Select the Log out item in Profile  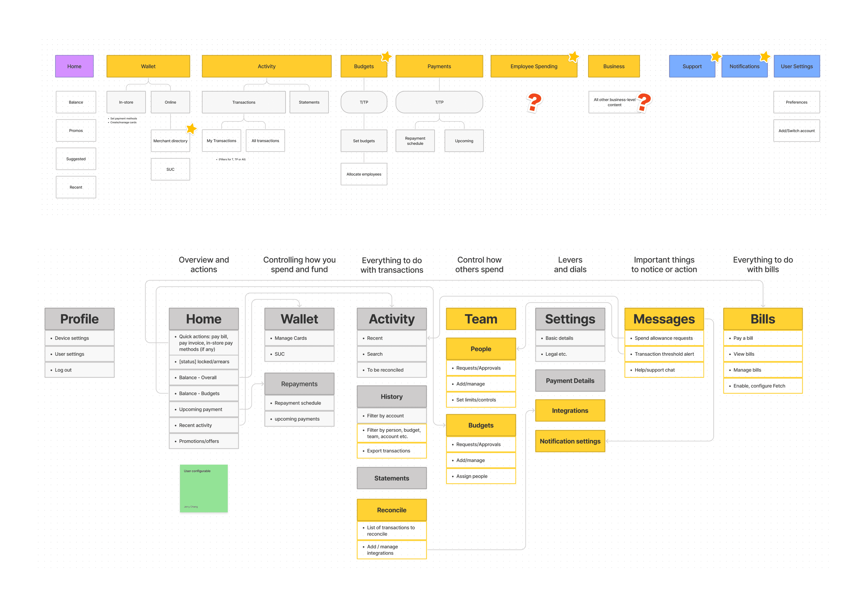click(x=79, y=370)
